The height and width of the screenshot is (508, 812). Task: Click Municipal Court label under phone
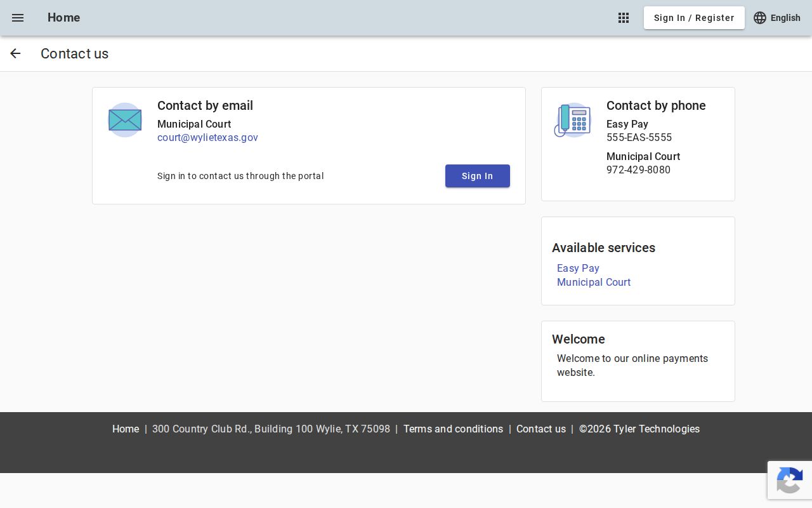643,156
